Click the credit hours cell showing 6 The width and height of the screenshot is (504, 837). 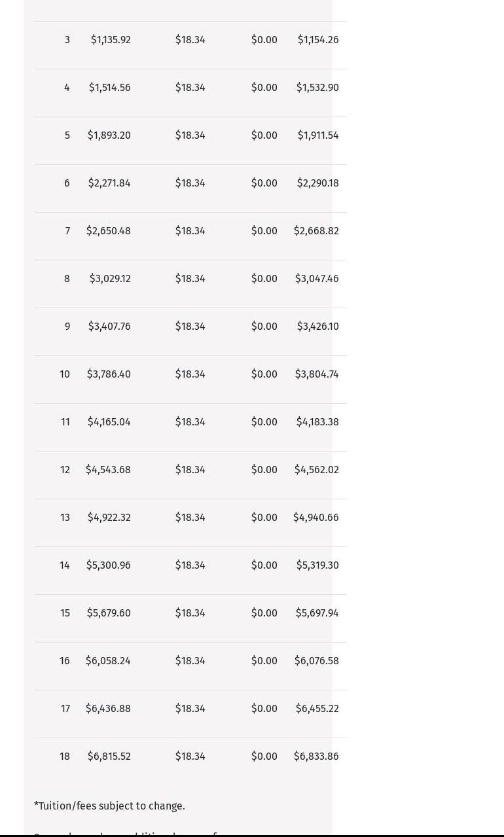(x=67, y=183)
